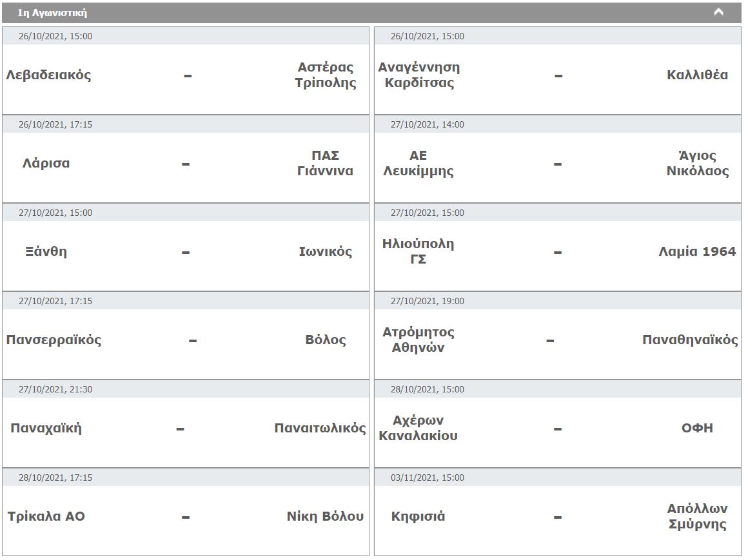Collapse the 1η Αγωνιστική section with chevron
The image size is (748, 560).
[x=718, y=12]
